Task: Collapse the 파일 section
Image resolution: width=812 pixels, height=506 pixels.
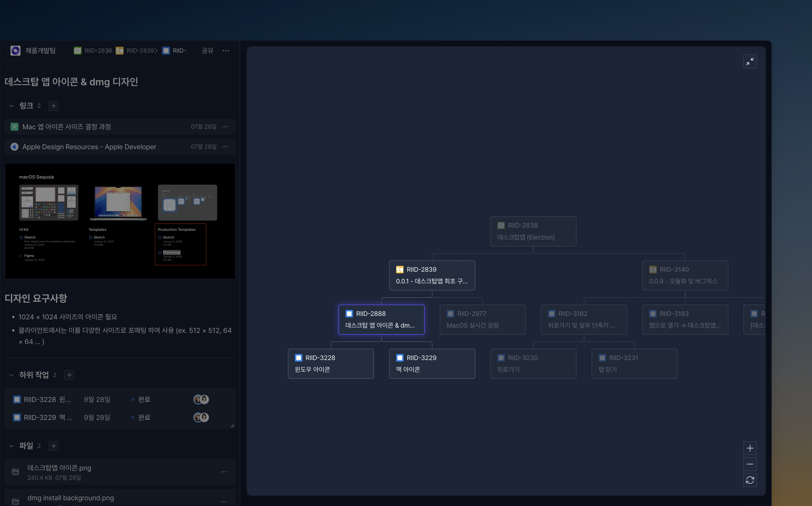Action: 11,446
